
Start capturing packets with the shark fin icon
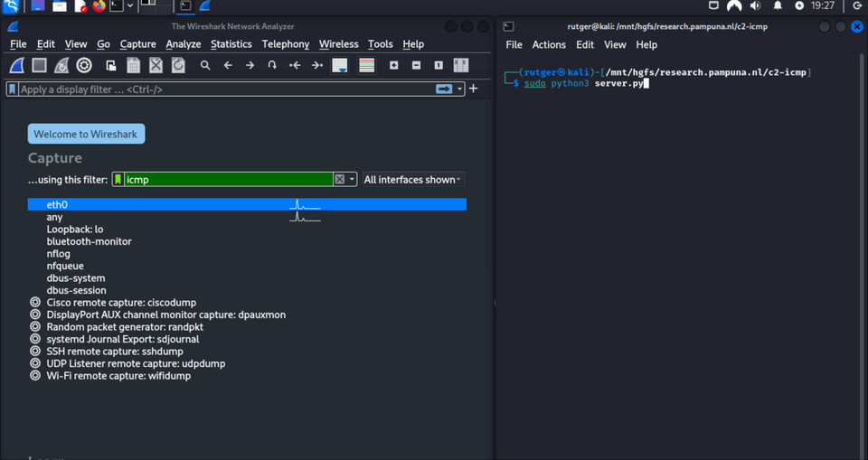pyautogui.click(x=17, y=65)
